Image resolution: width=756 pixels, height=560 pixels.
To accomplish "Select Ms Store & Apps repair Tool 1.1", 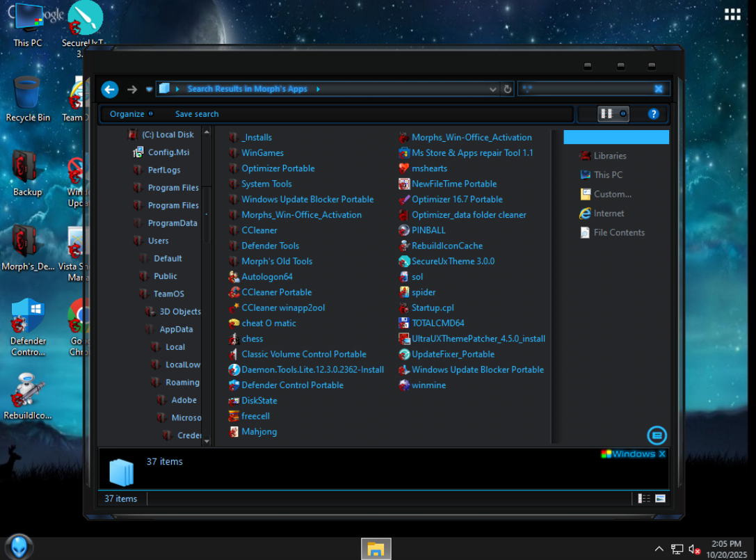I will (x=466, y=153).
